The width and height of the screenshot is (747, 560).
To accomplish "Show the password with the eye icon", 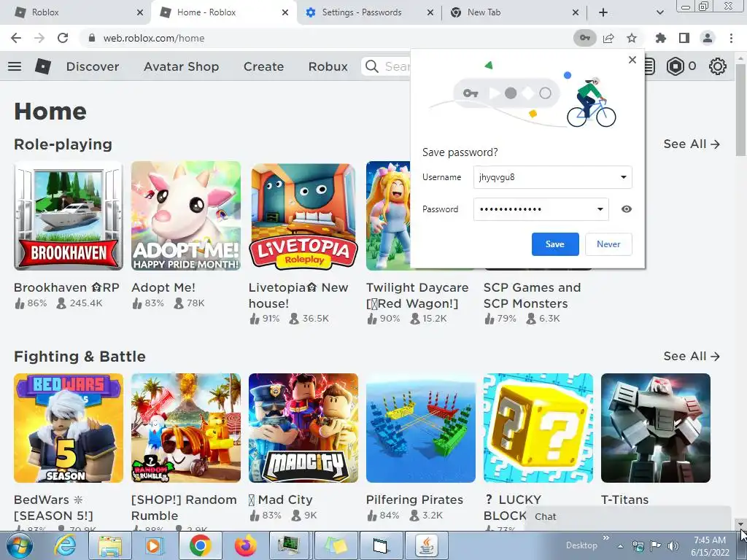I will click(x=627, y=209).
